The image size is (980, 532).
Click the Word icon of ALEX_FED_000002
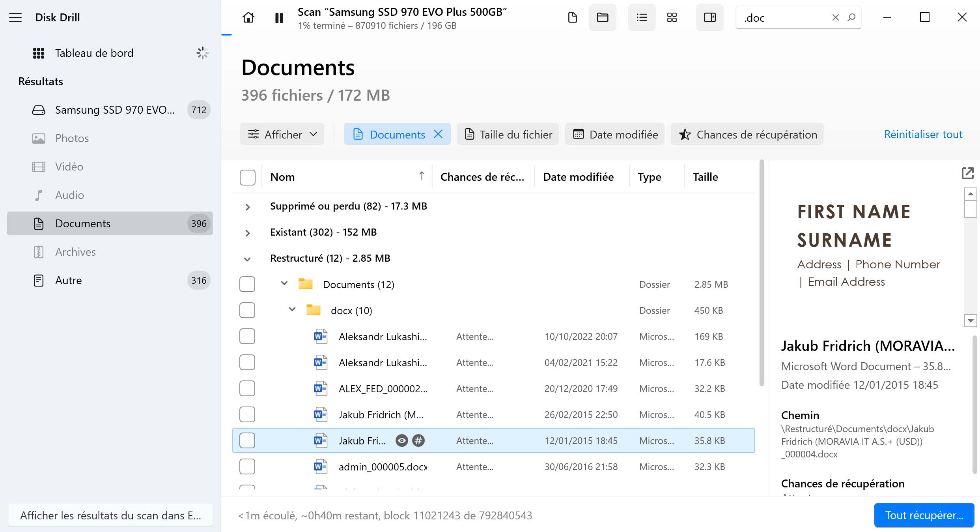[x=320, y=388]
